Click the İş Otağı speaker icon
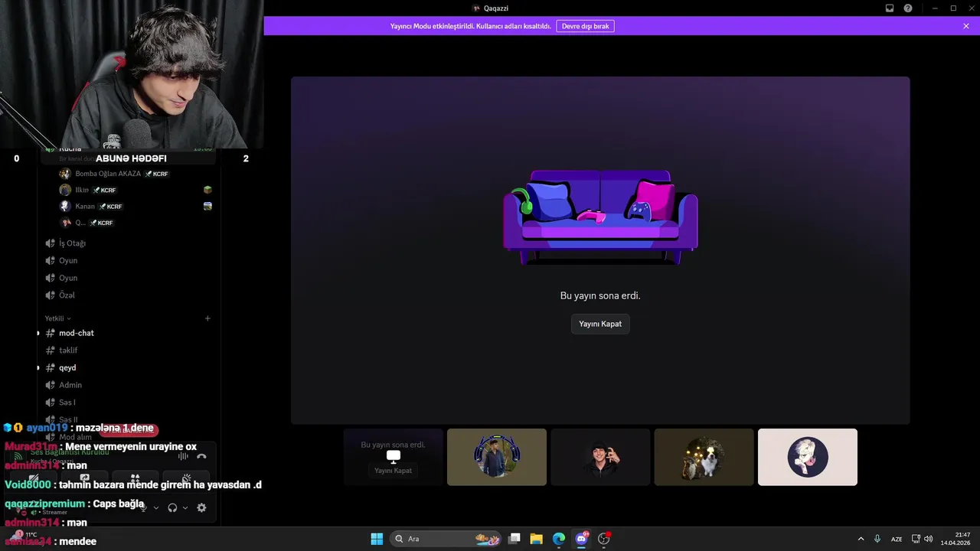The width and height of the screenshot is (980, 551). [50, 243]
